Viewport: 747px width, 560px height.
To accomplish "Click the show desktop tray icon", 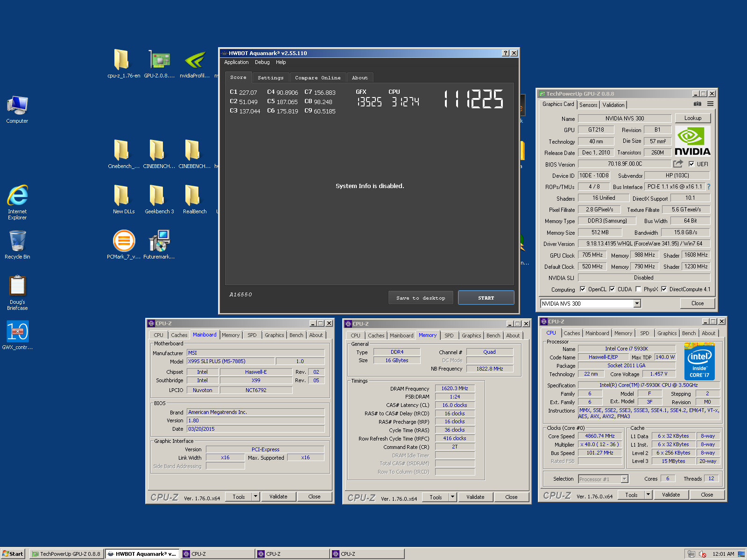I will point(741,554).
